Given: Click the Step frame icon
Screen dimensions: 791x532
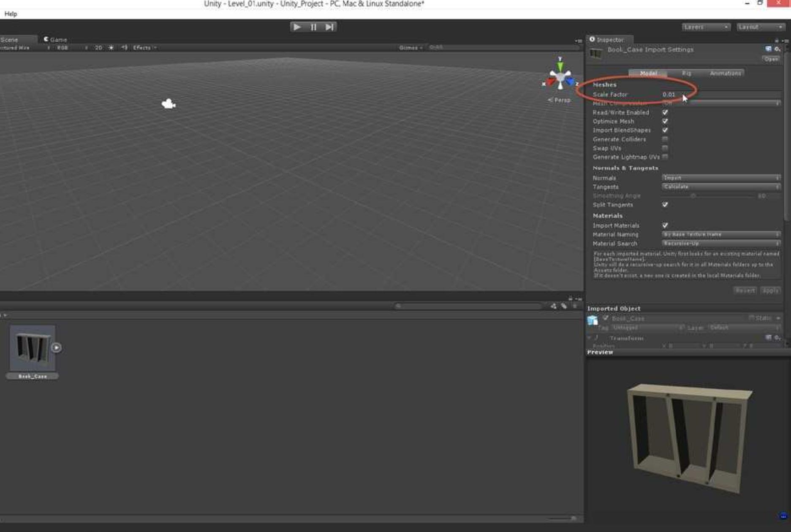Looking at the screenshot, I should coord(329,27).
